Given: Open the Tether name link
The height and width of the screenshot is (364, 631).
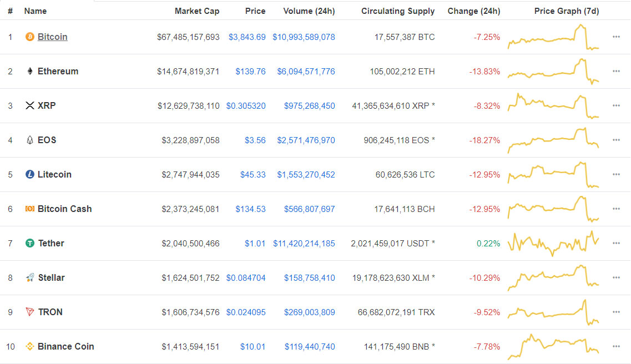Looking at the screenshot, I should (51, 244).
